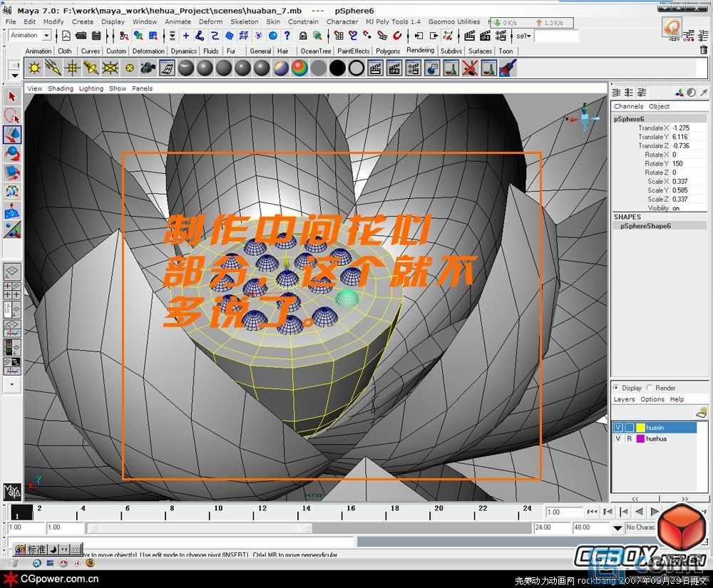Create an ambient light from shelf
Screen dimensions: 713x588
click(34, 68)
